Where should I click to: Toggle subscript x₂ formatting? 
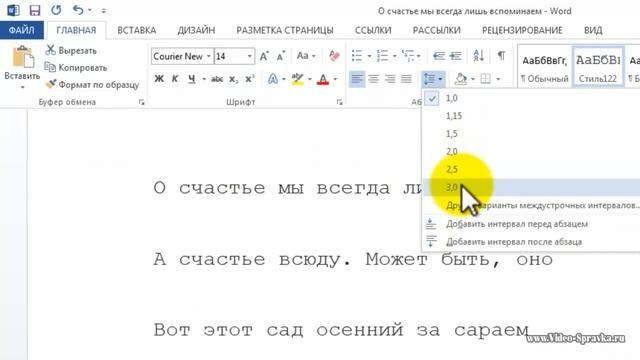(x=233, y=79)
